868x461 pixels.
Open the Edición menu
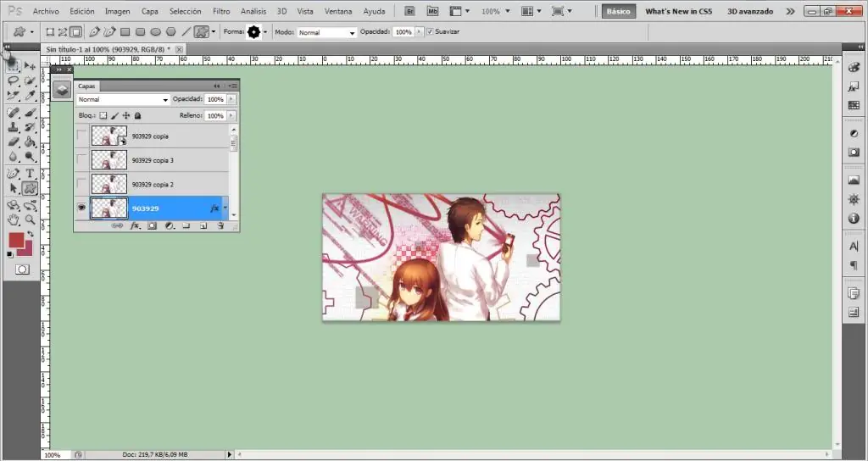82,11
